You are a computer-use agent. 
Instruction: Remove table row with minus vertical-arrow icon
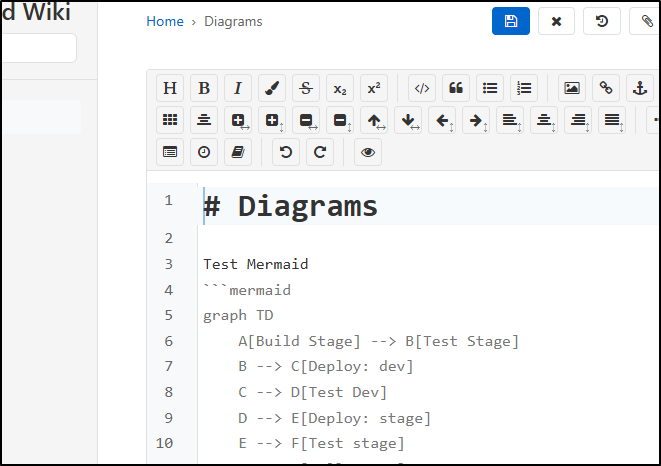pos(340,120)
